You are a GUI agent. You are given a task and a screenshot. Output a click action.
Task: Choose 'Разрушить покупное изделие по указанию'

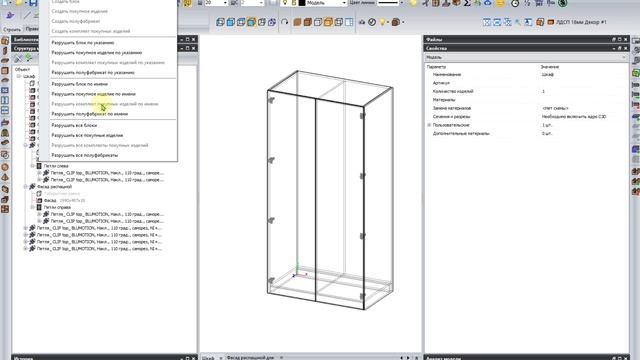(97, 53)
